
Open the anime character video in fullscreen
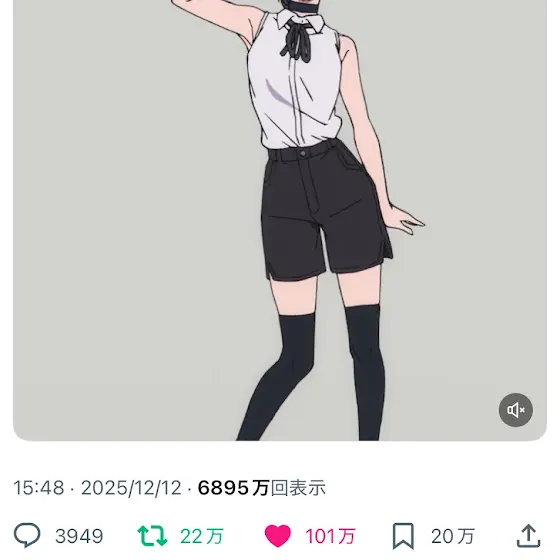click(x=280, y=220)
